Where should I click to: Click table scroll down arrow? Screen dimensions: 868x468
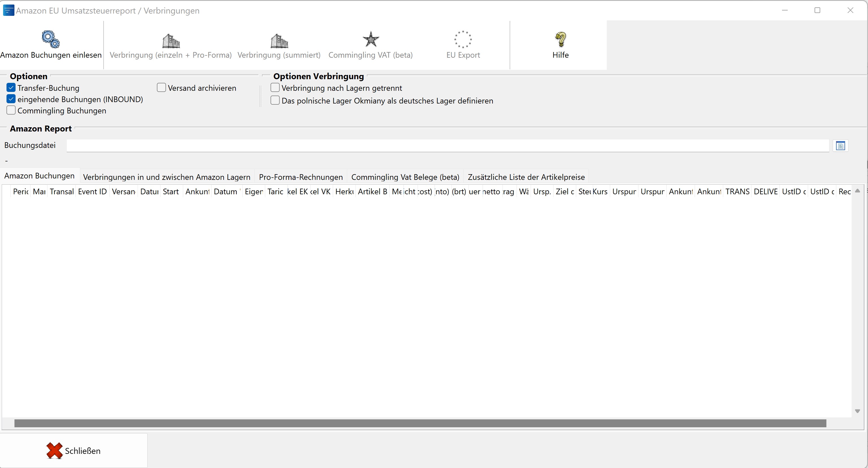point(858,411)
